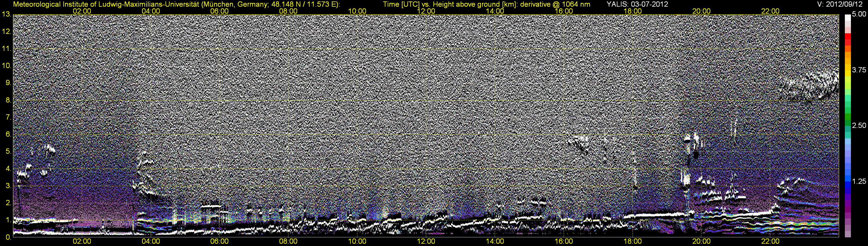Viewport: 868px width, 246px height.
Task: Click the 3.75 colorbar value label
Action: pos(859,70)
